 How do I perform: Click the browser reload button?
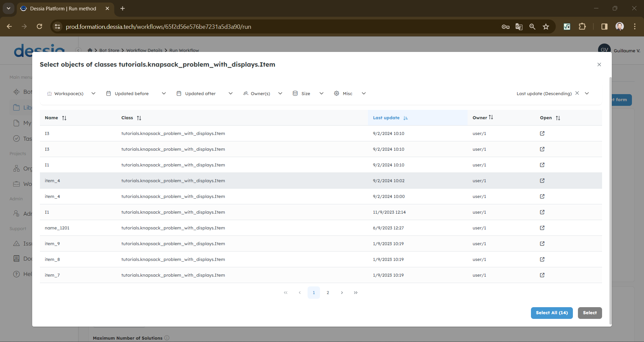click(x=40, y=26)
